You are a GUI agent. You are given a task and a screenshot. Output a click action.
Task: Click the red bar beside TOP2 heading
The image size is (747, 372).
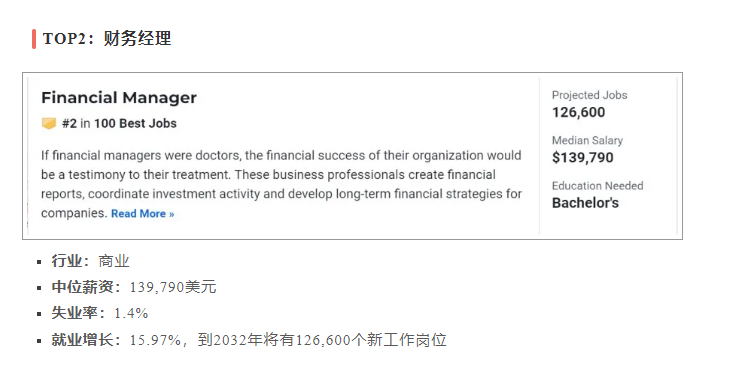pos(34,39)
